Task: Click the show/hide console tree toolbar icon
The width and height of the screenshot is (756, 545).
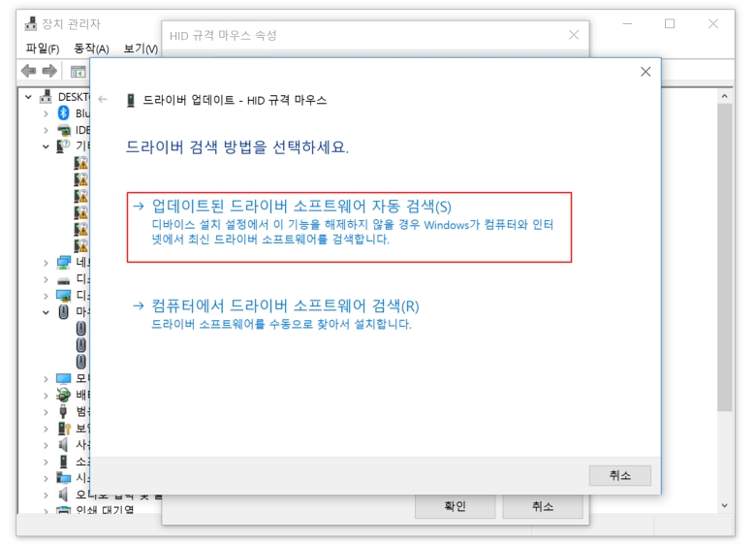Action: 79,72
